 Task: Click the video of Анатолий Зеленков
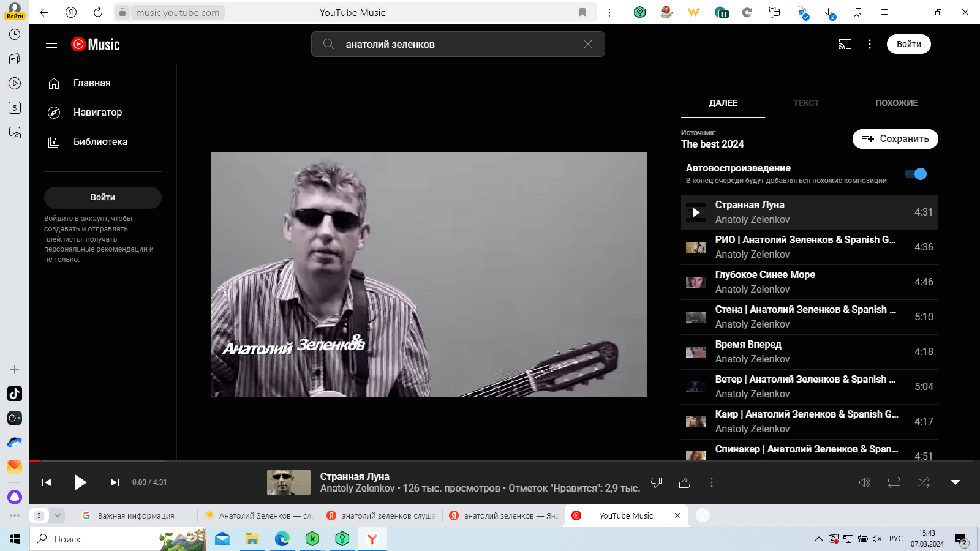(x=429, y=274)
